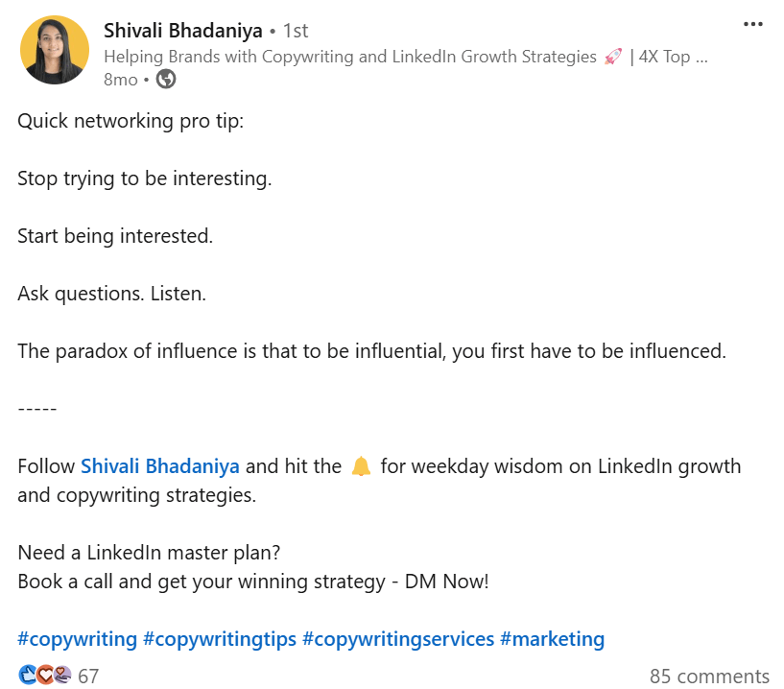Viewport: 784px width, 689px height.
Task: Open Shivali Bhadaniya's profile photo
Action: tap(54, 49)
